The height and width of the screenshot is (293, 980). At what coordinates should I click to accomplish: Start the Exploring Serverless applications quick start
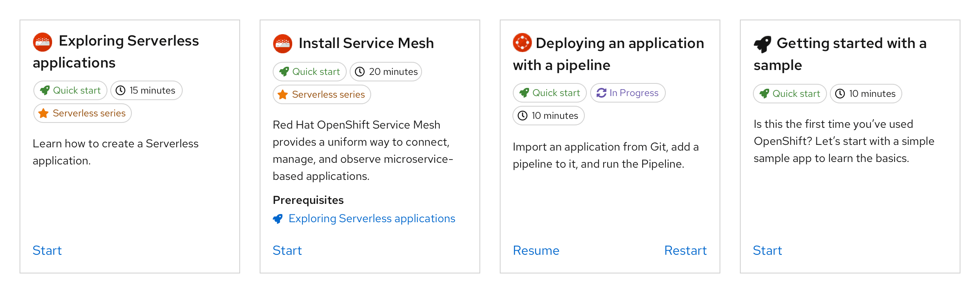pyautogui.click(x=47, y=250)
